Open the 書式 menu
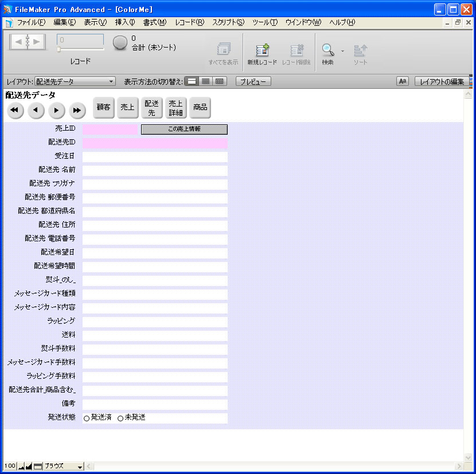Screen dimensions: 476x474 pyautogui.click(x=155, y=22)
